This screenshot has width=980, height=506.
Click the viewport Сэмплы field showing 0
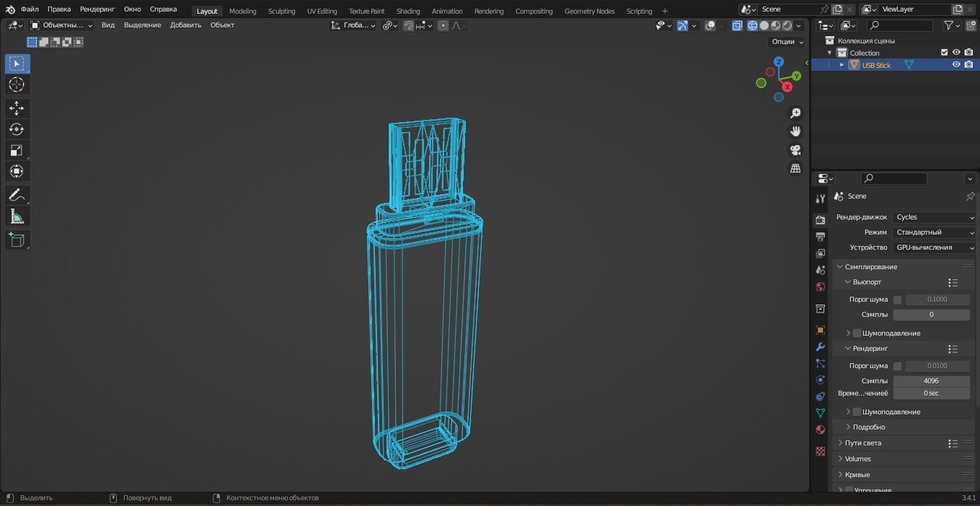click(x=931, y=315)
